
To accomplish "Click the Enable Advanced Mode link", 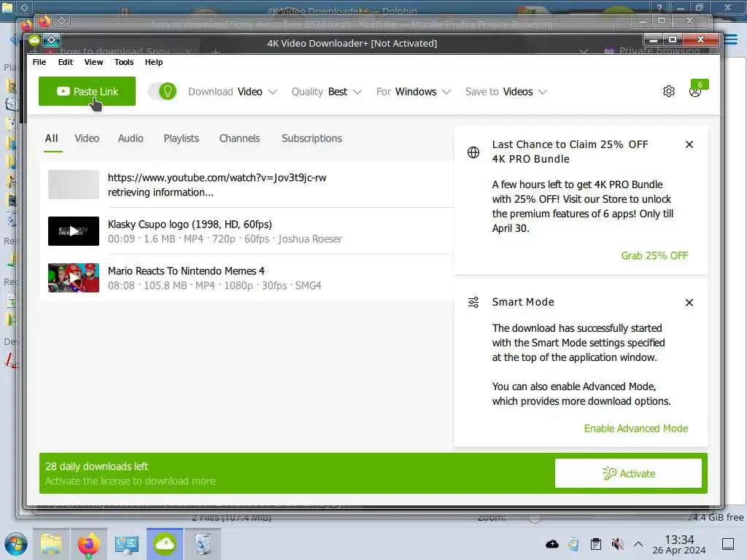I will [x=636, y=429].
